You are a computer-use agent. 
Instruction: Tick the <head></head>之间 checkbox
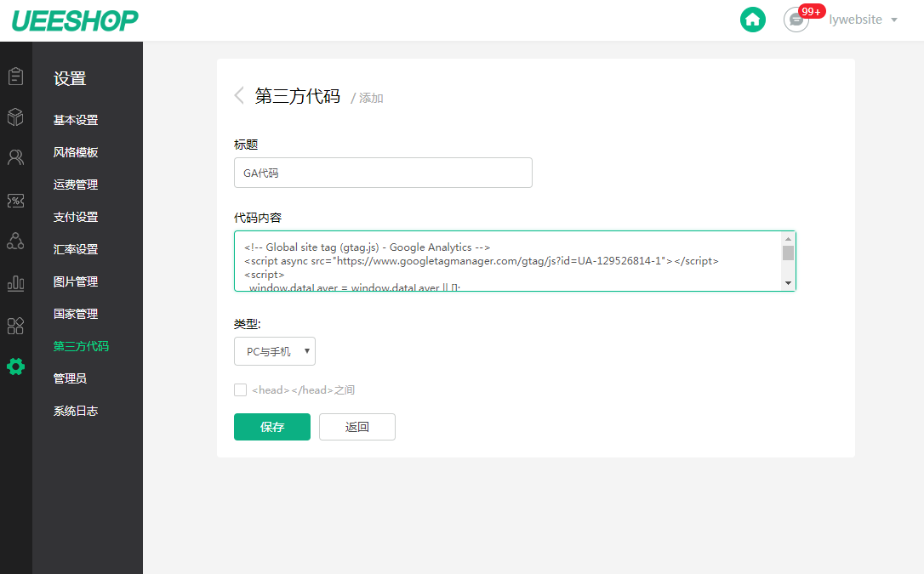tap(241, 389)
